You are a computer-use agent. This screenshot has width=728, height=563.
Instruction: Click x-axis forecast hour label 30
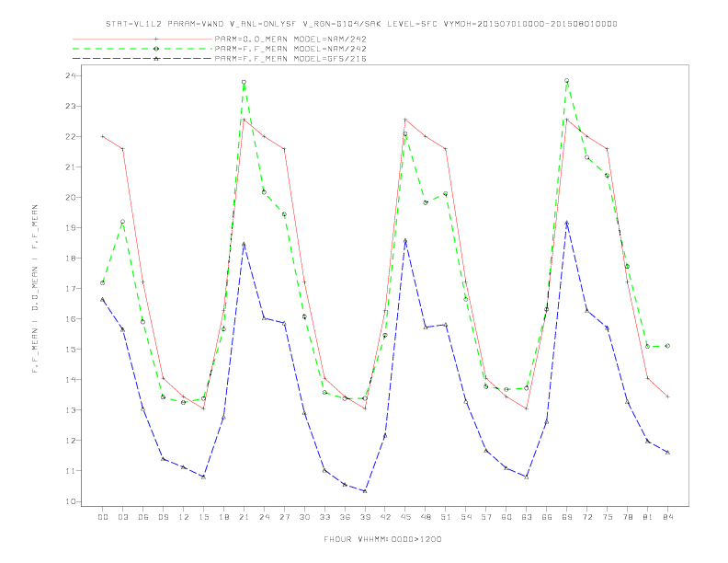[x=304, y=517]
